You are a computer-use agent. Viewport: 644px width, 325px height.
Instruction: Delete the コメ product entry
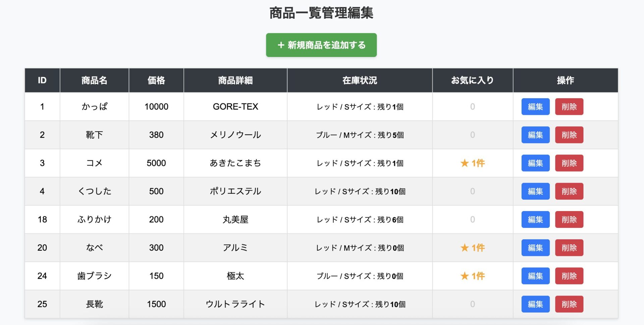(x=569, y=163)
